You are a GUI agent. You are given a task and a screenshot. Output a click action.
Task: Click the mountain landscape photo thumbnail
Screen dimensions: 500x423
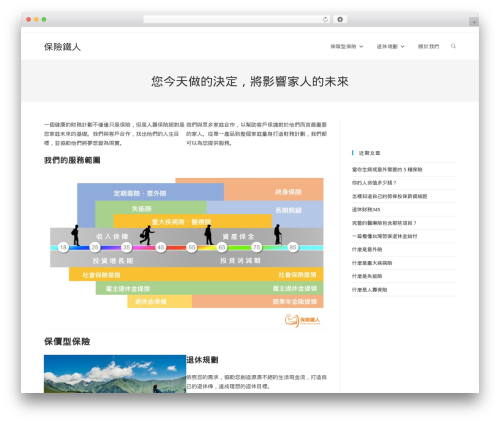(115, 374)
